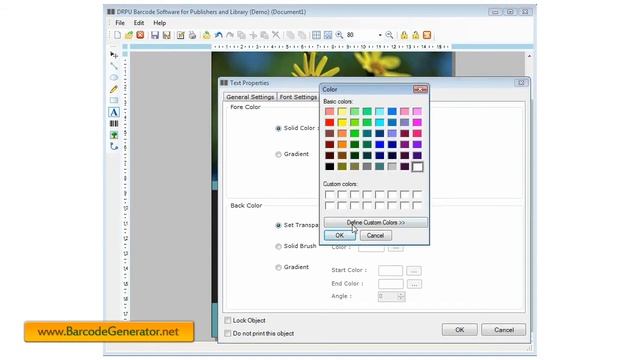This screenshot has width=640, height=360.
Task: Click the printer toolbar icon
Action: click(192, 35)
